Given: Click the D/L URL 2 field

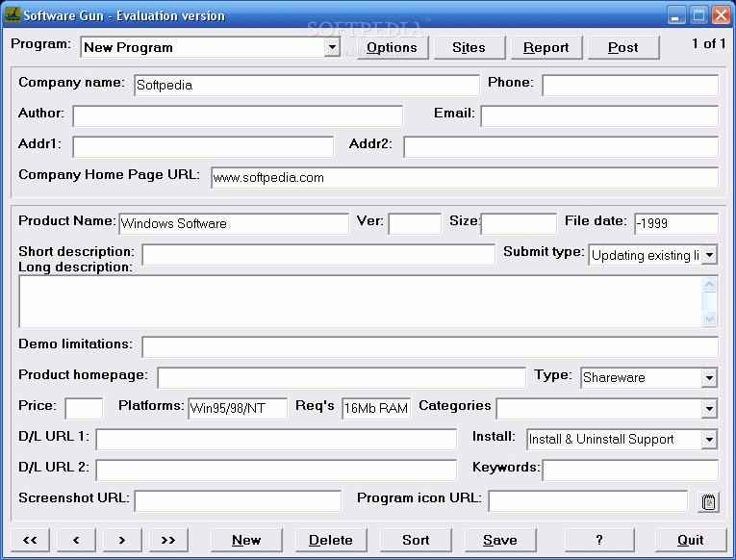Looking at the screenshot, I should pyautogui.click(x=276, y=471).
